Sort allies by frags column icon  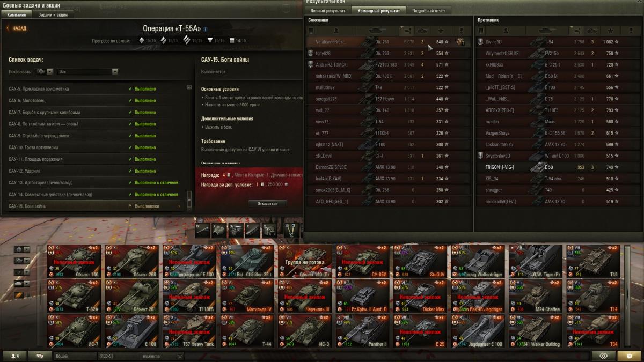point(423,30)
